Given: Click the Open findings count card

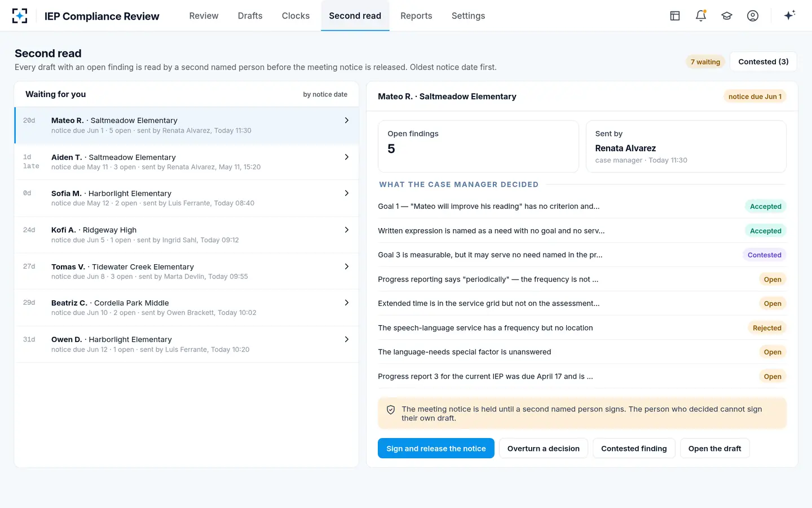Looking at the screenshot, I should [478, 146].
